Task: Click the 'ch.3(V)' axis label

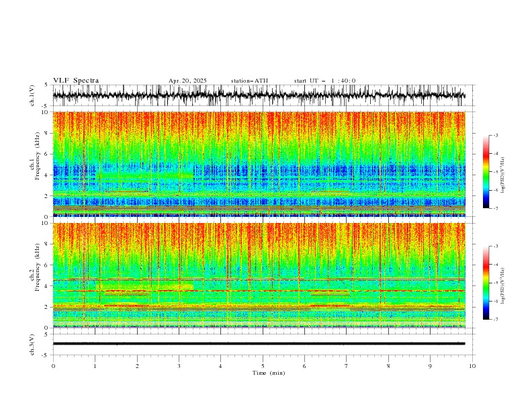Action: click(x=32, y=345)
